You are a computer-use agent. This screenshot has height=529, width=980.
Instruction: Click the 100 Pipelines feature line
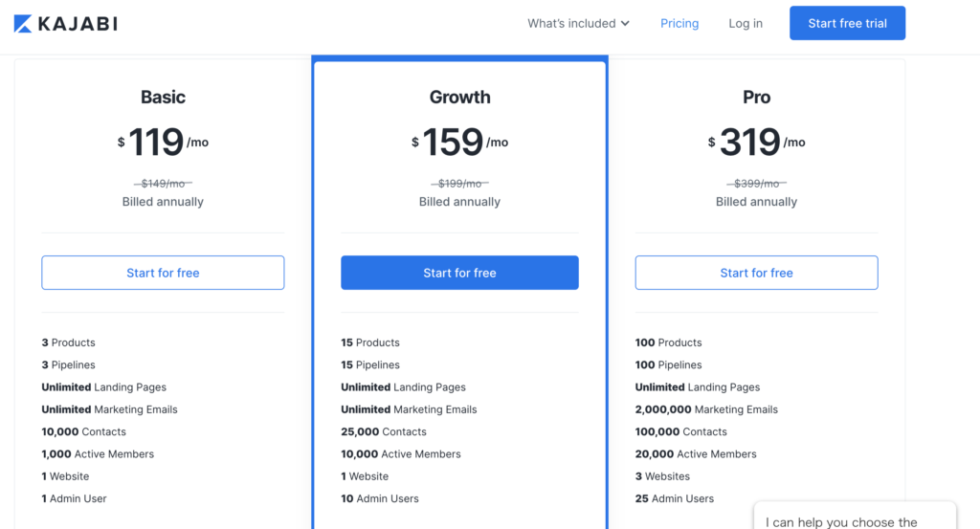click(668, 364)
